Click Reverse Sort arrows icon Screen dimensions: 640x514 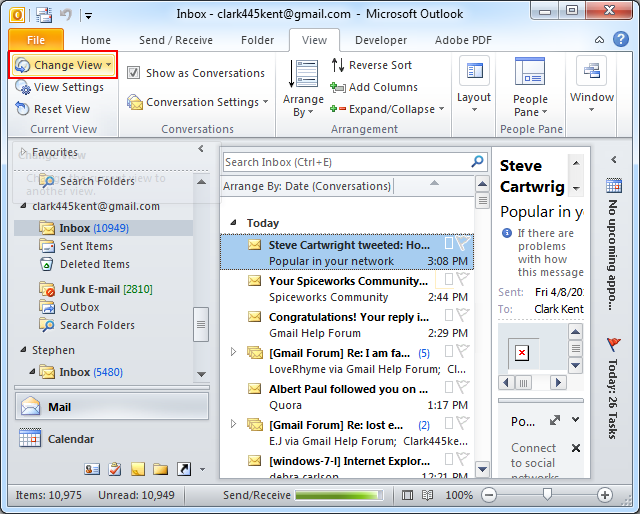pyautogui.click(x=338, y=65)
